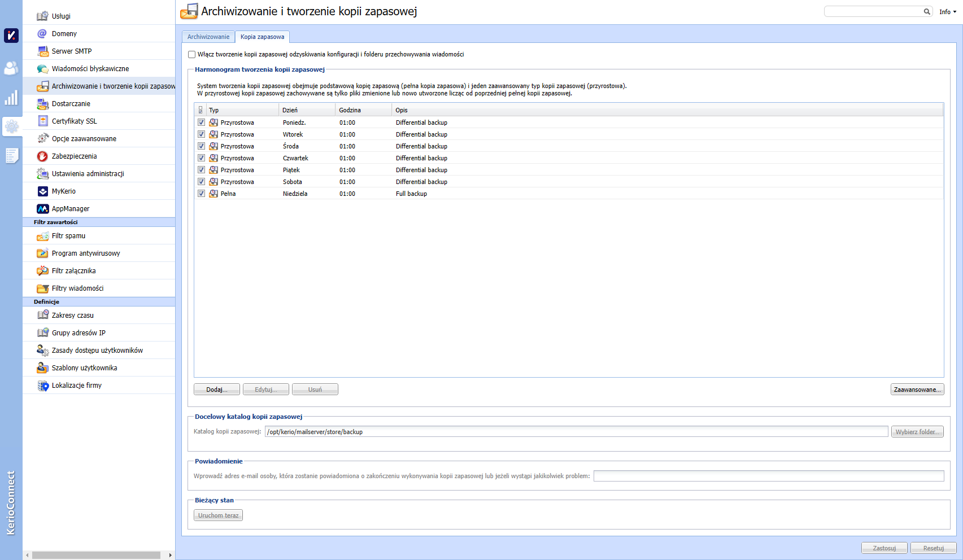Enable backup creation checkbox
This screenshot has height=560, width=963.
[192, 55]
